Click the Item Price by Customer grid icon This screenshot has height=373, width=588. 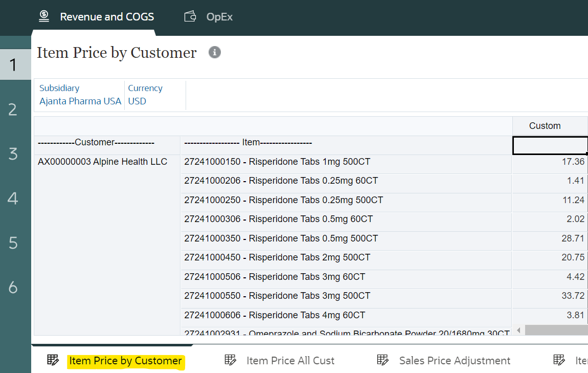53,360
